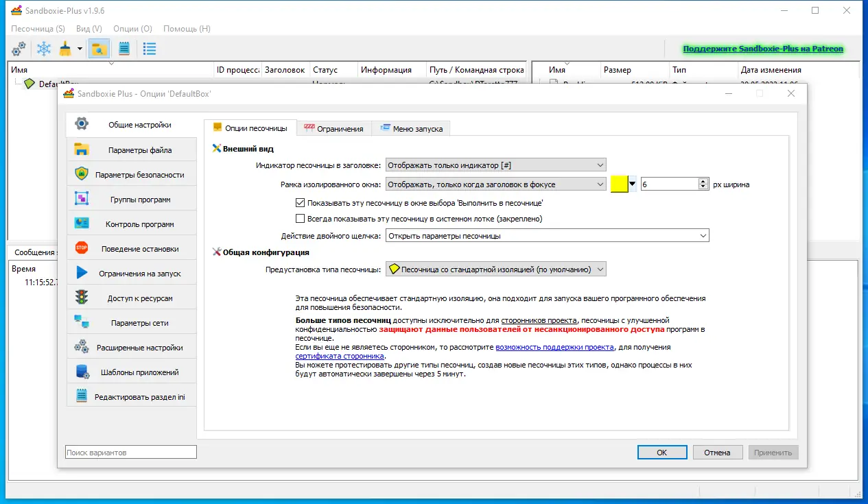
Task: Select the DefaultBox sandbox in the tree
Action: 58,84
